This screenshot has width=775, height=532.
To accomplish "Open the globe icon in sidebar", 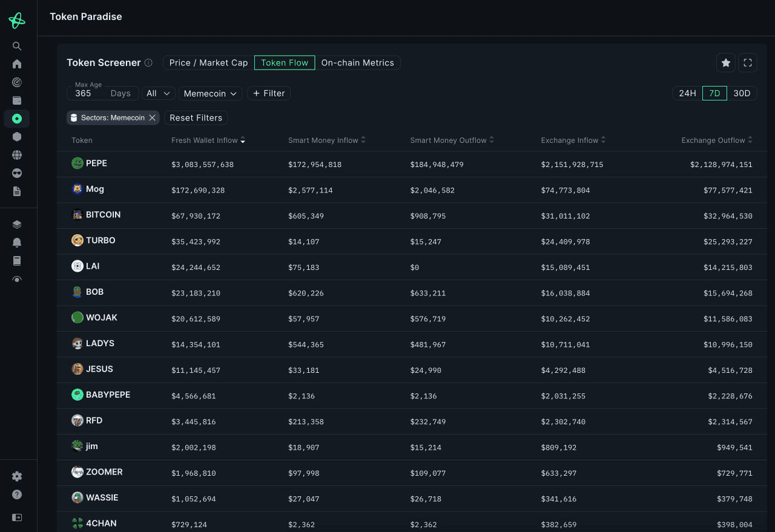I will tap(17, 155).
